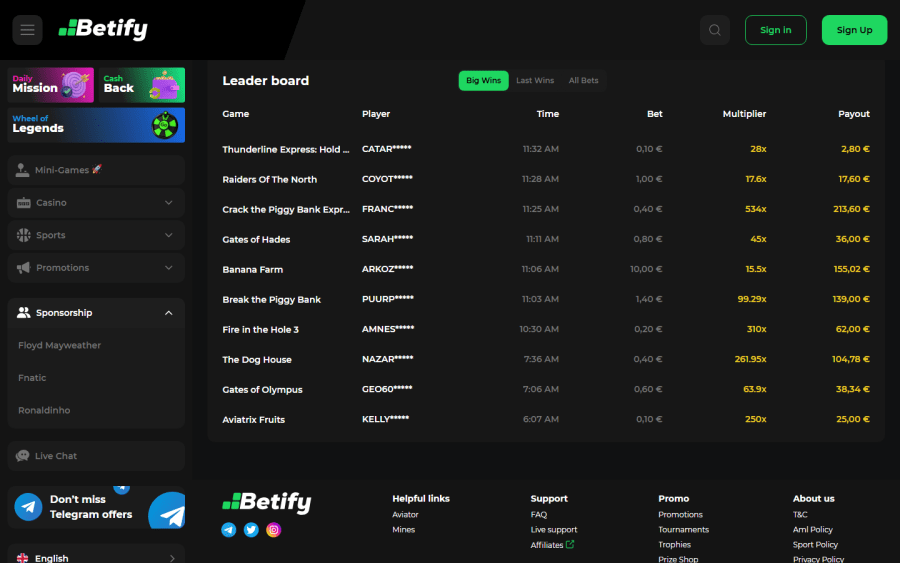Expand the Casino menu chevron
Screen dimensions: 900x563
pyautogui.click(x=169, y=203)
